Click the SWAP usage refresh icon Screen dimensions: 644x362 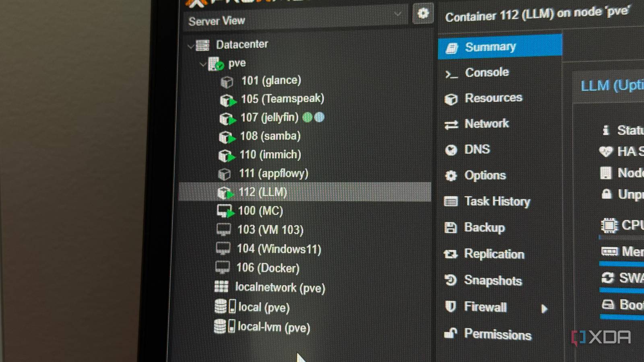coord(607,278)
